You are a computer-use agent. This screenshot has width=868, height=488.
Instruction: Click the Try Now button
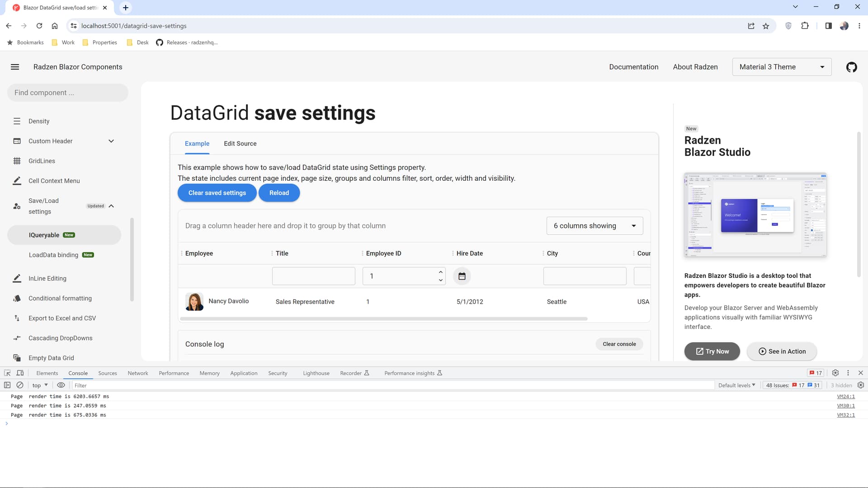point(712,352)
